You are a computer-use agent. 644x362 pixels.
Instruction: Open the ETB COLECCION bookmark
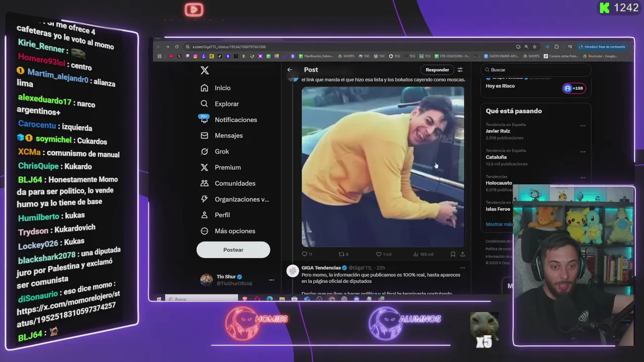[451, 56]
